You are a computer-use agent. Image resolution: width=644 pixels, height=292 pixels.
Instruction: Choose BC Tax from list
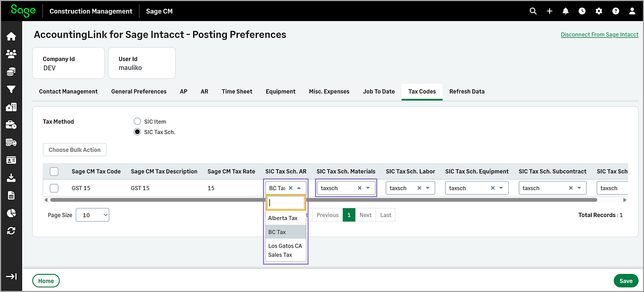click(286, 232)
